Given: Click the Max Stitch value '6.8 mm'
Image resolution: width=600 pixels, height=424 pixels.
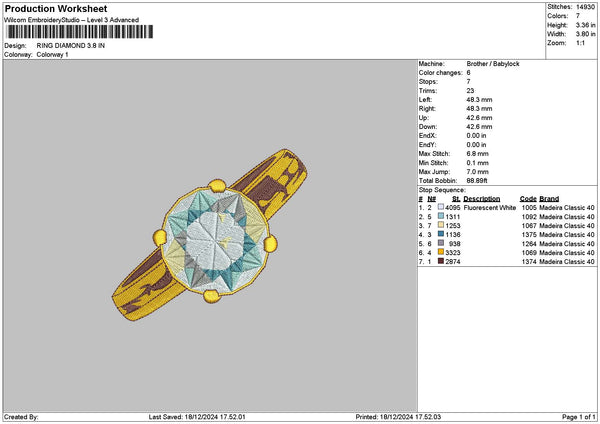Looking at the screenshot, I should click(478, 154).
